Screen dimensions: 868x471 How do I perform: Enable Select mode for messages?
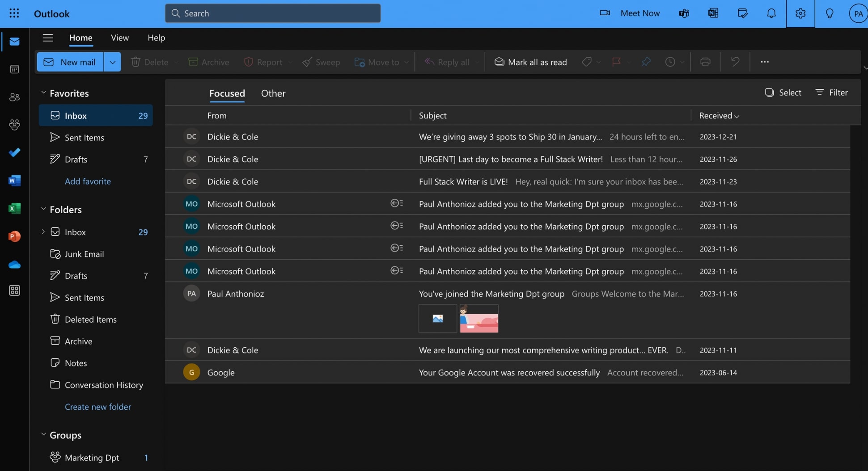[783, 92]
